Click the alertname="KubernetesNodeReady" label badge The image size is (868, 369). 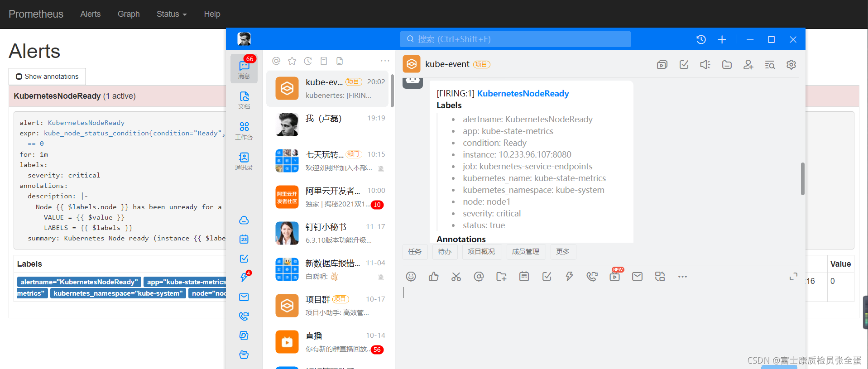79,282
